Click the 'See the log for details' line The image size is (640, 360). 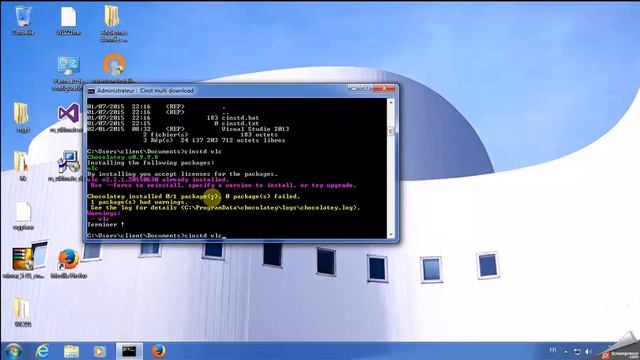click(x=225, y=208)
